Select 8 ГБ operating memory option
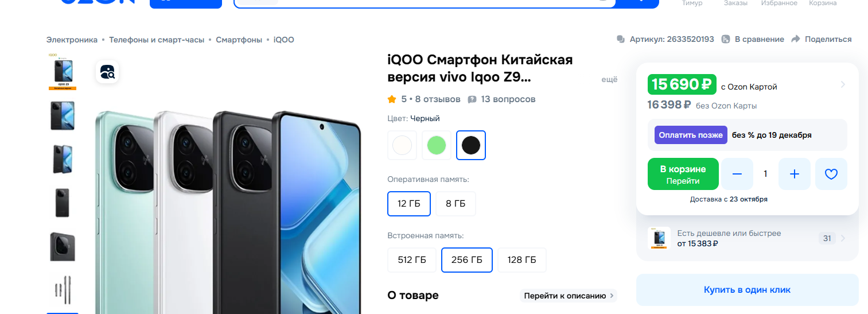Image resolution: width=868 pixels, height=314 pixels. click(456, 204)
